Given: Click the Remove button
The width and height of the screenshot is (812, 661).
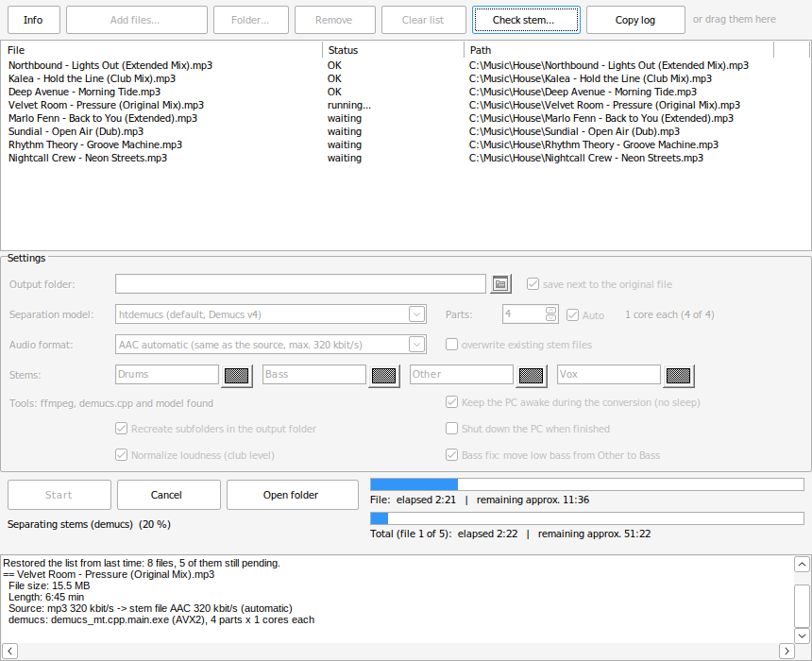Looking at the screenshot, I should coord(334,20).
